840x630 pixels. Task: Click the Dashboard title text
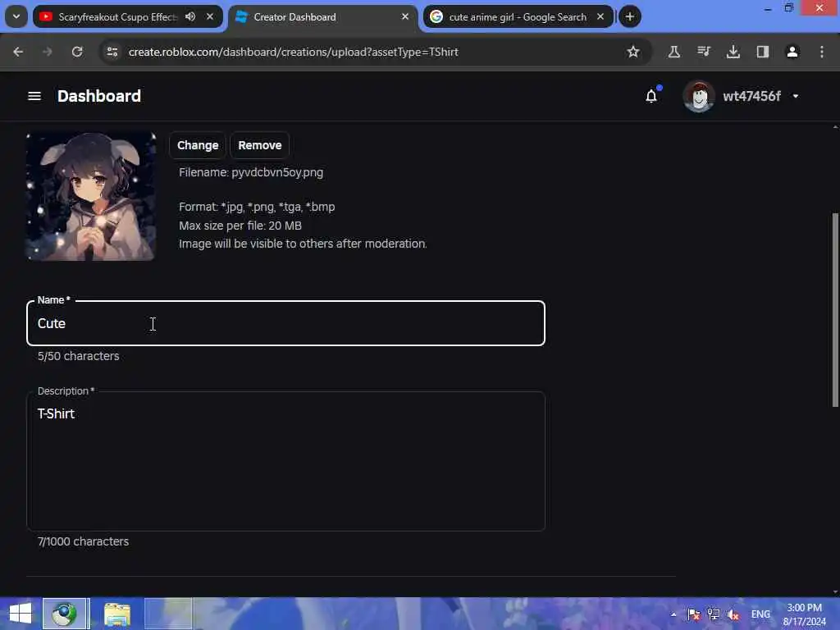[x=99, y=96]
